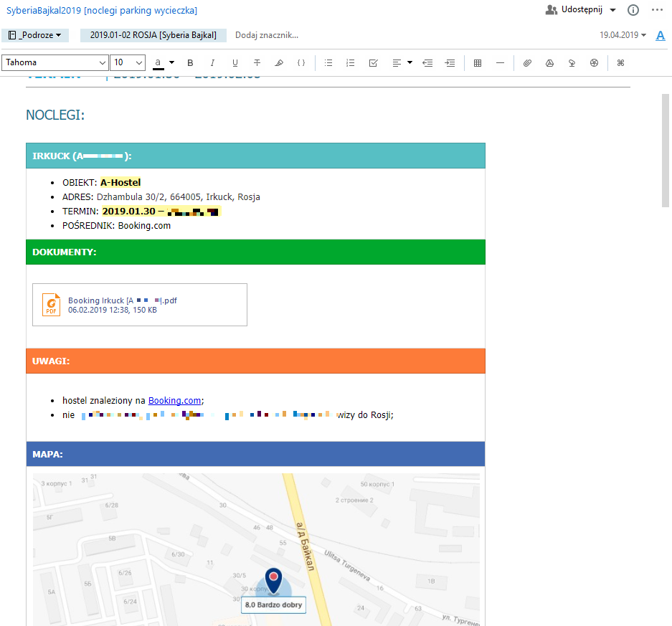Viewport: 672px width, 626px height.
Task: Click the note title SyberiaBajkal2019
Action: point(102,10)
